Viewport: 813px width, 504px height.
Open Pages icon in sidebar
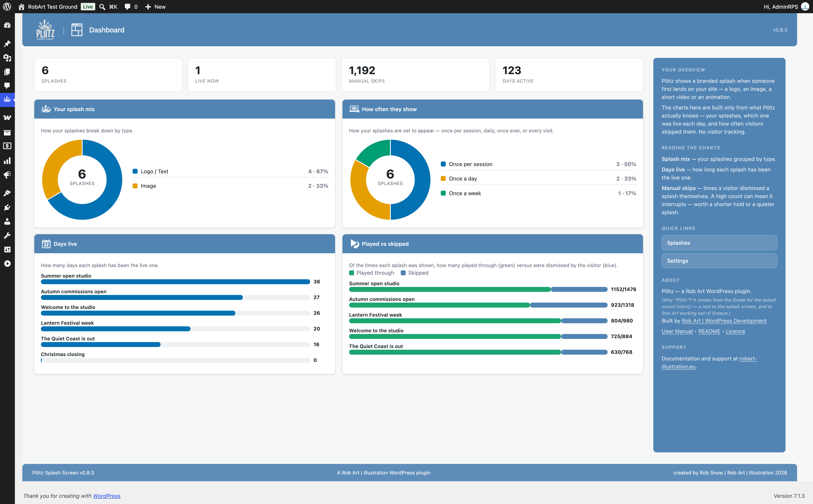(7, 72)
